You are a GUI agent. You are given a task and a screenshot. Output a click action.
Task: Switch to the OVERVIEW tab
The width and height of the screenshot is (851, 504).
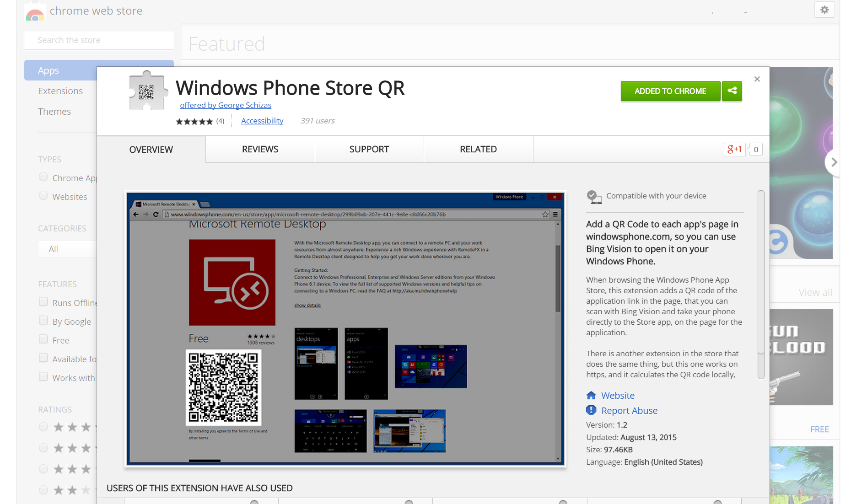(x=151, y=150)
